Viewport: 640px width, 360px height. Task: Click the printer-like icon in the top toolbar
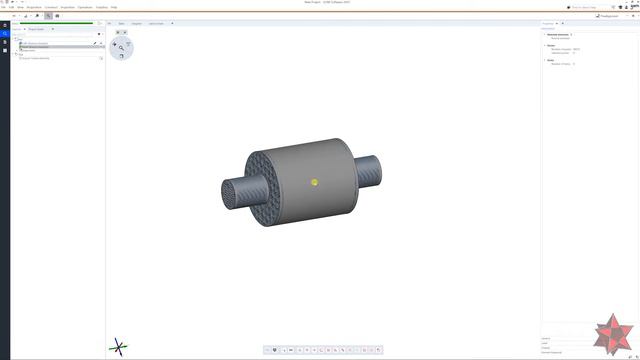[x=57, y=16]
